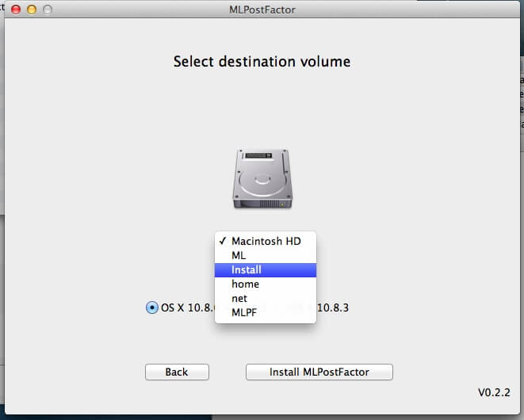Go back with the Back button
Image resolution: width=524 pixels, height=420 pixels.
(177, 372)
